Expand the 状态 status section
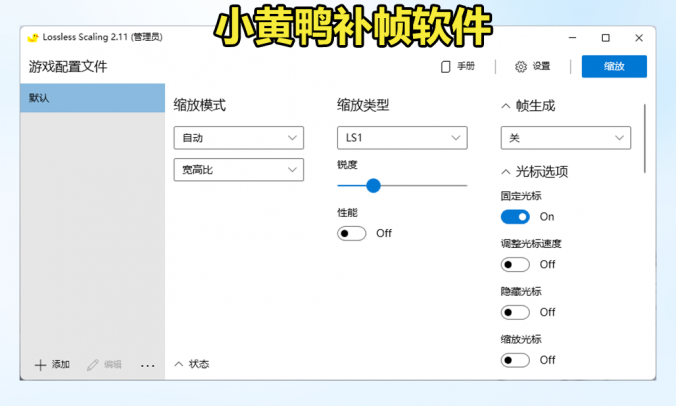This screenshot has width=676, height=406. coord(192,364)
